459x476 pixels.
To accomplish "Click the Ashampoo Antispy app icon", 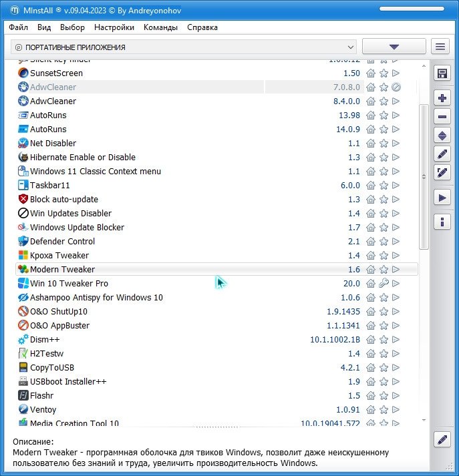I will (x=23, y=298).
